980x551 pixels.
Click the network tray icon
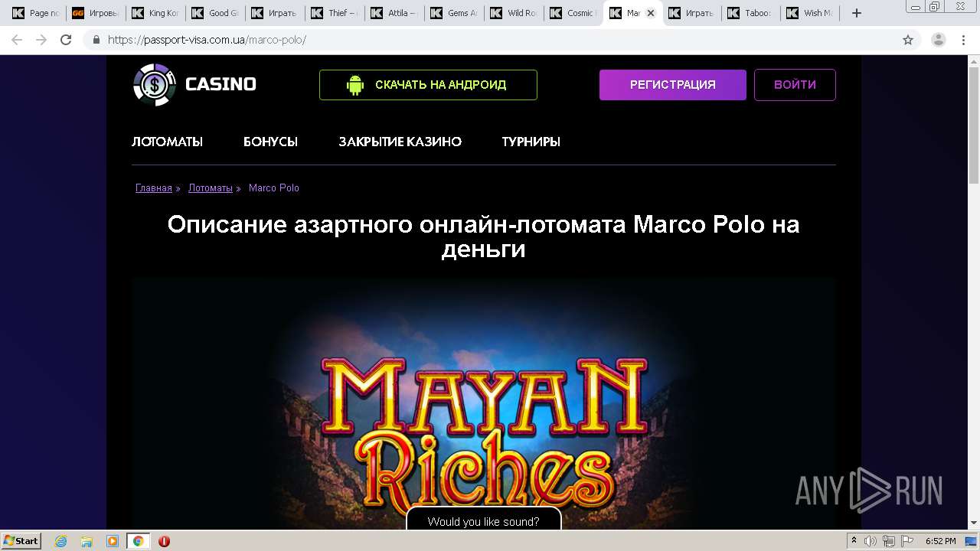(889, 541)
